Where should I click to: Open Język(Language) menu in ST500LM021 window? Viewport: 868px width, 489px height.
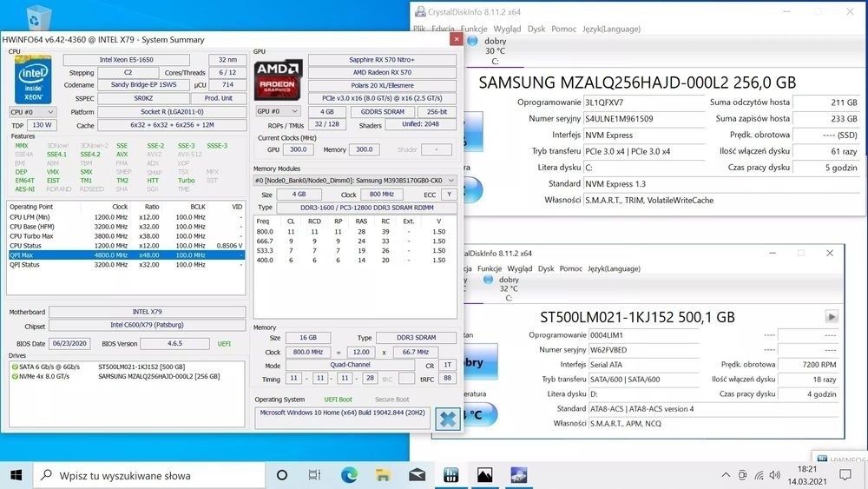[614, 268]
